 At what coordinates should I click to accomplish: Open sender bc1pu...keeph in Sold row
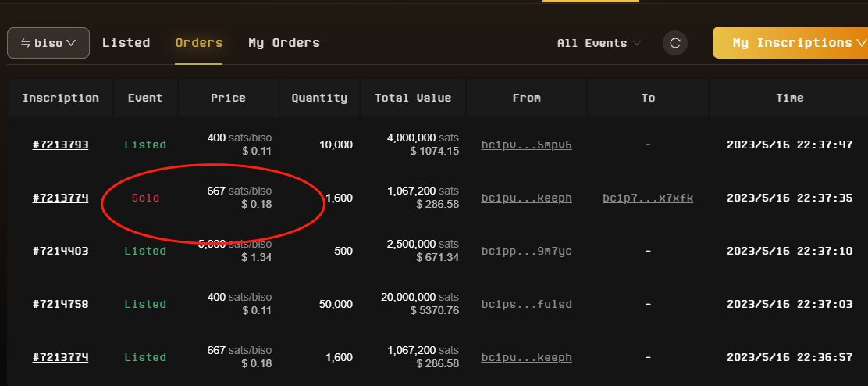(x=526, y=198)
